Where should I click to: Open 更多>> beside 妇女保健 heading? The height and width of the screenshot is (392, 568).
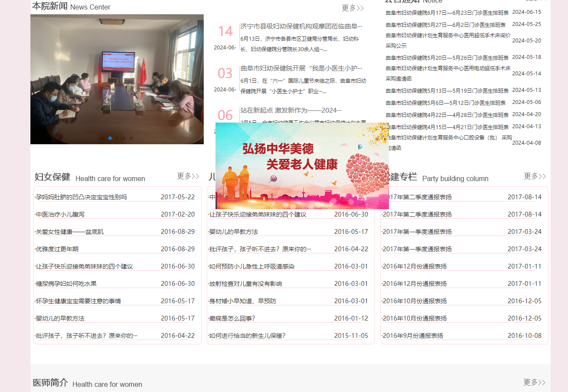click(188, 176)
